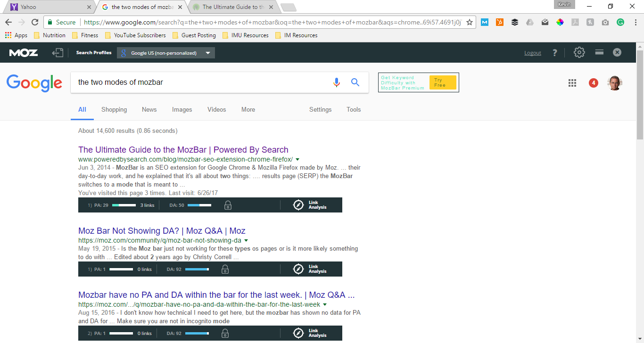
Task: Open the Google account profile picture
Action: (615, 83)
